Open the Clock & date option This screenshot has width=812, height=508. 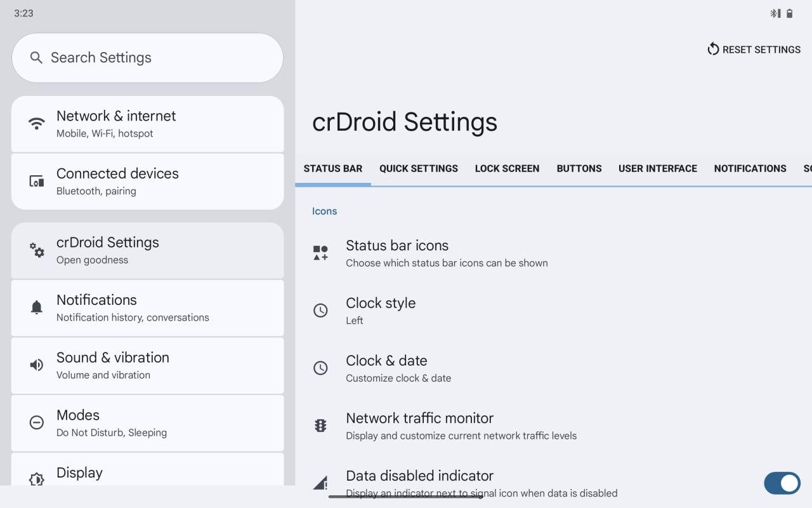point(553,368)
